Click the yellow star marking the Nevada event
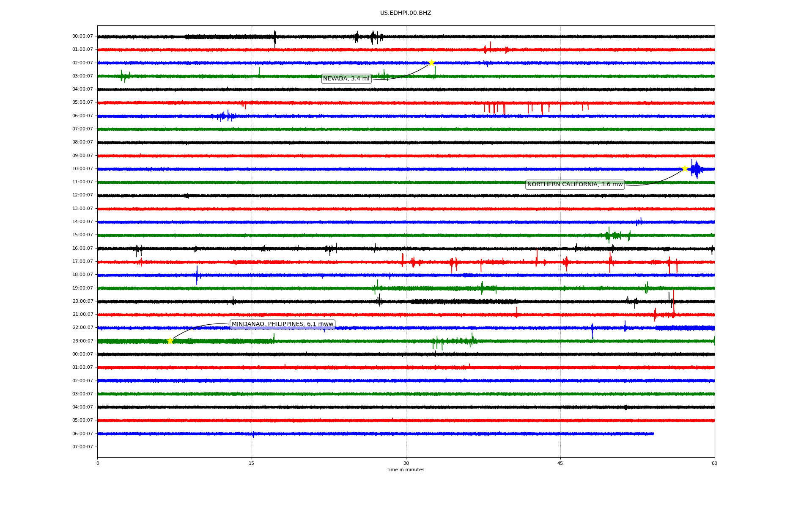 tap(431, 63)
